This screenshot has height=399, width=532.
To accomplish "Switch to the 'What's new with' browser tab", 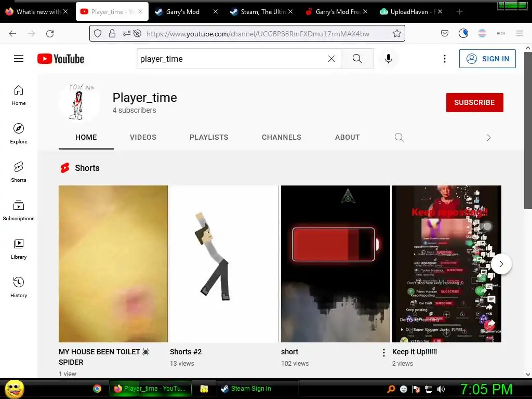I will pos(37,12).
